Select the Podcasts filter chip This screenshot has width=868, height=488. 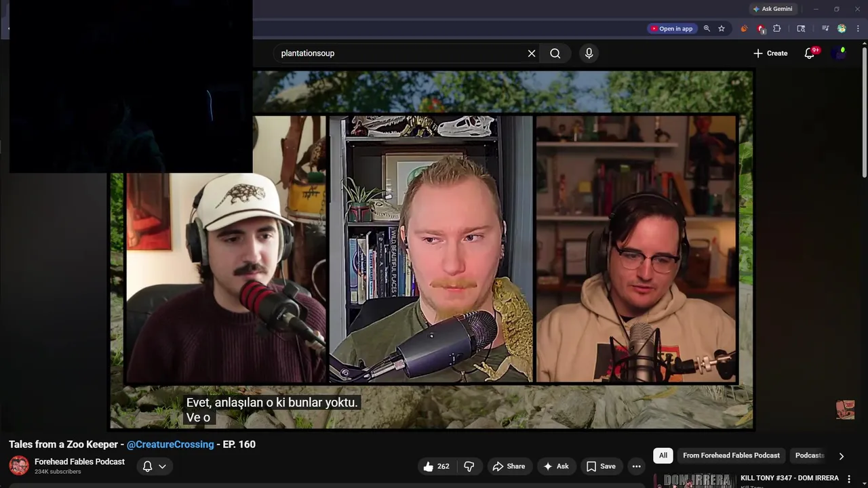[809, 455]
